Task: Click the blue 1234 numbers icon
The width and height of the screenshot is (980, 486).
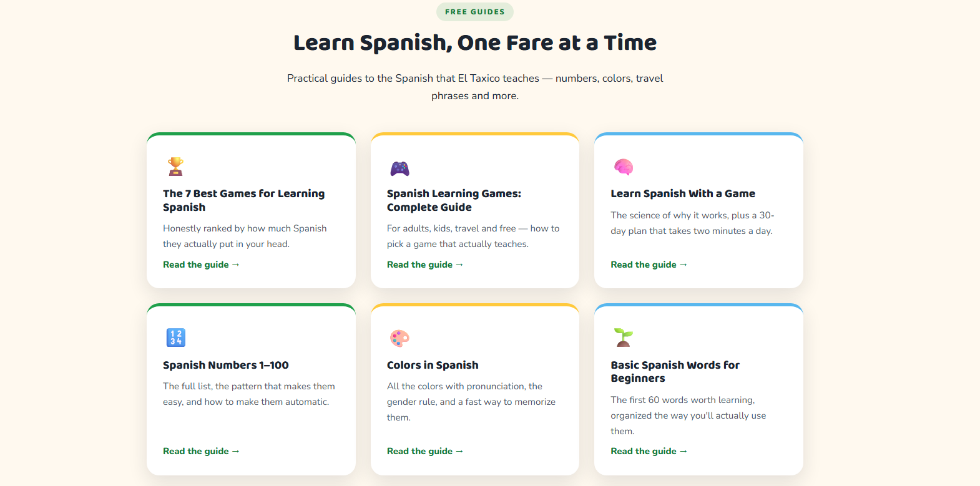Action: pos(176,338)
